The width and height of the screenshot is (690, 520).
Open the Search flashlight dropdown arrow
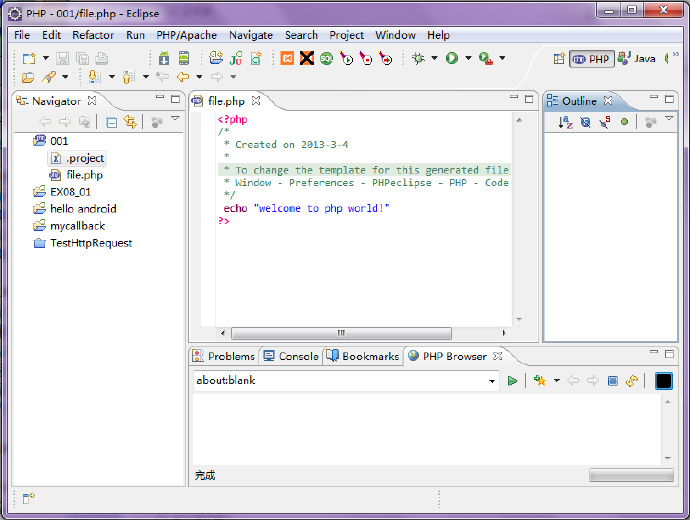point(65,77)
